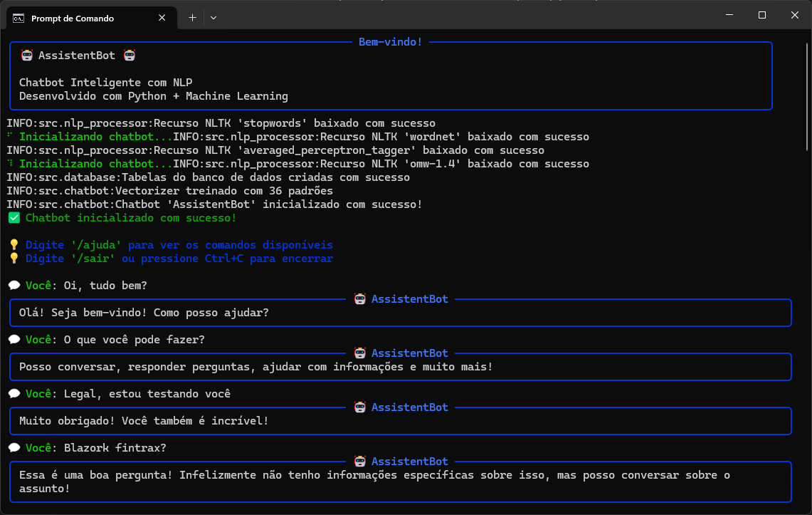This screenshot has width=812, height=515.
Task: Close the terminal window
Action: pyautogui.click(x=794, y=15)
